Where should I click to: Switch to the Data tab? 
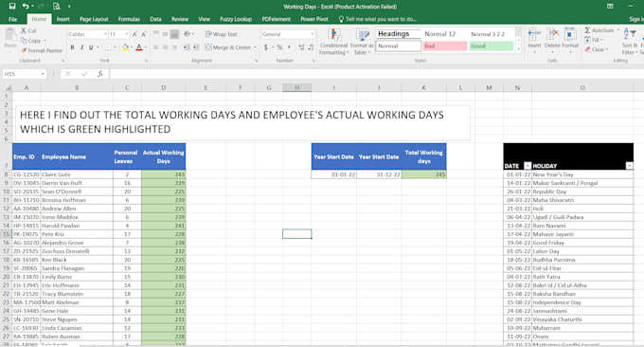coord(155,19)
